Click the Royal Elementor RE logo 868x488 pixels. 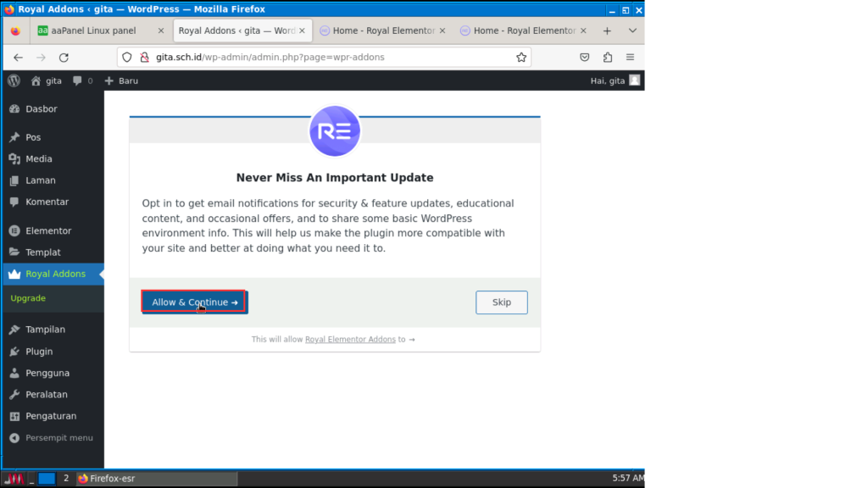(x=335, y=131)
